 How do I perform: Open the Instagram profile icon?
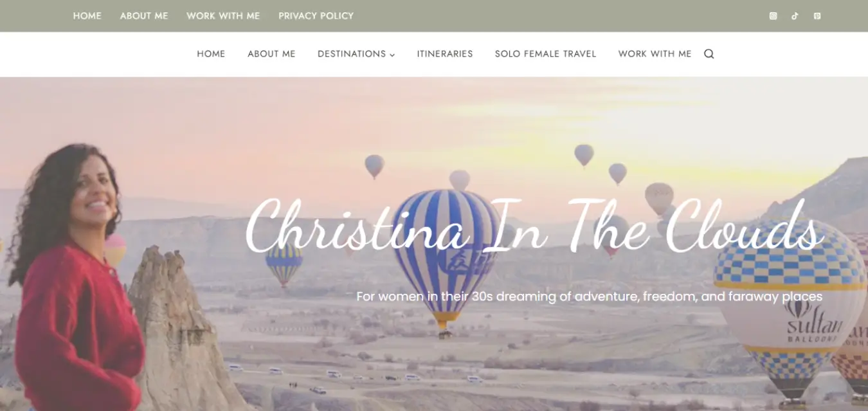pos(773,16)
